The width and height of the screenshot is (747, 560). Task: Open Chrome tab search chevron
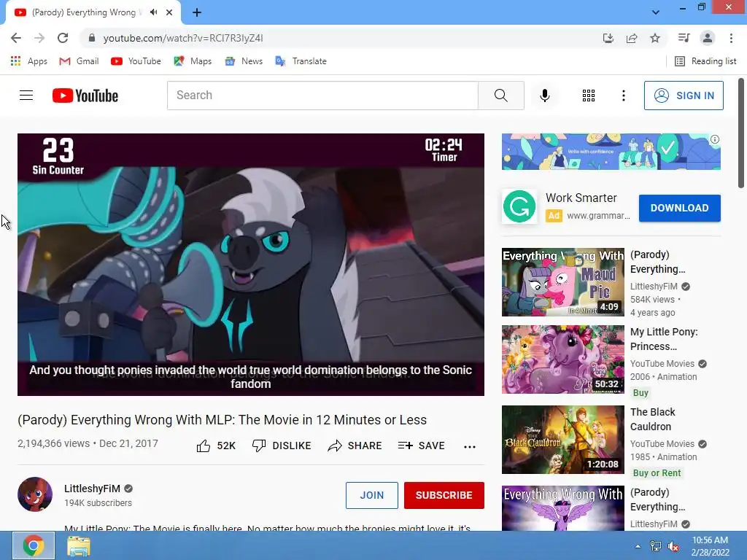click(656, 12)
